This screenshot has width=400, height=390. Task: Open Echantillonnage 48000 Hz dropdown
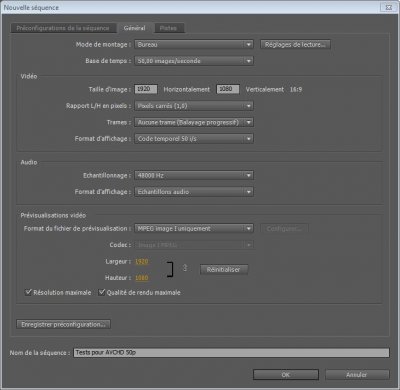(194, 175)
